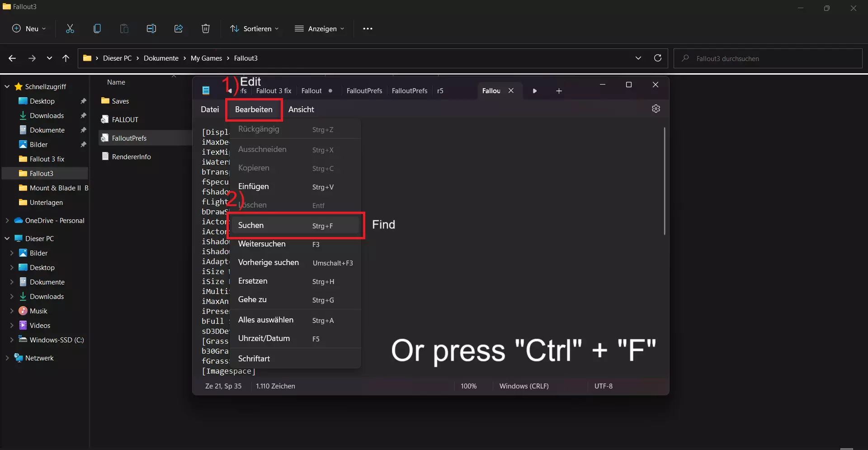This screenshot has width=868, height=450.
Task: Click the Copy icon in Explorer toolbar
Action: 97,28
